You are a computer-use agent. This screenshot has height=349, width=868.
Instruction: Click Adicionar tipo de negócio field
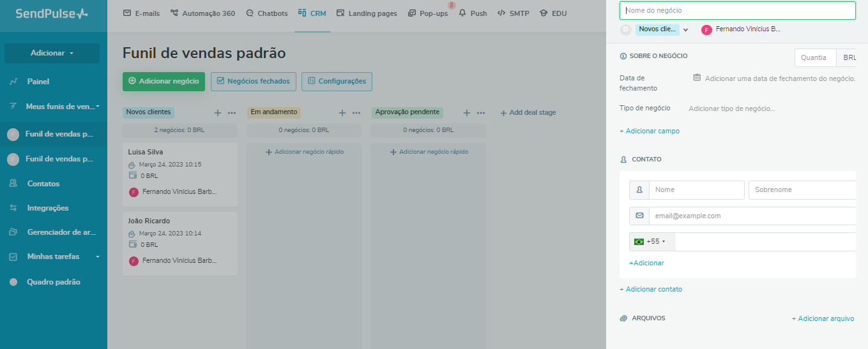pyautogui.click(x=731, y=108)
